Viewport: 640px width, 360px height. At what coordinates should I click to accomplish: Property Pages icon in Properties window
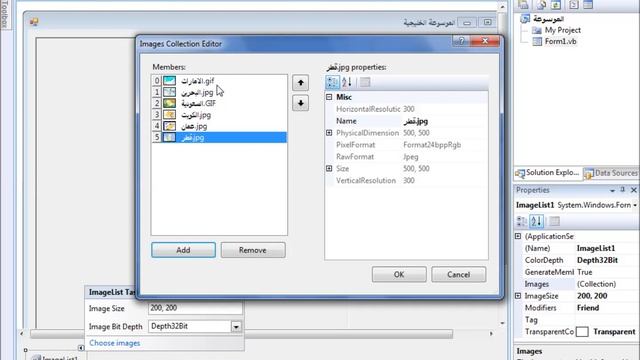tap(554, 222)
